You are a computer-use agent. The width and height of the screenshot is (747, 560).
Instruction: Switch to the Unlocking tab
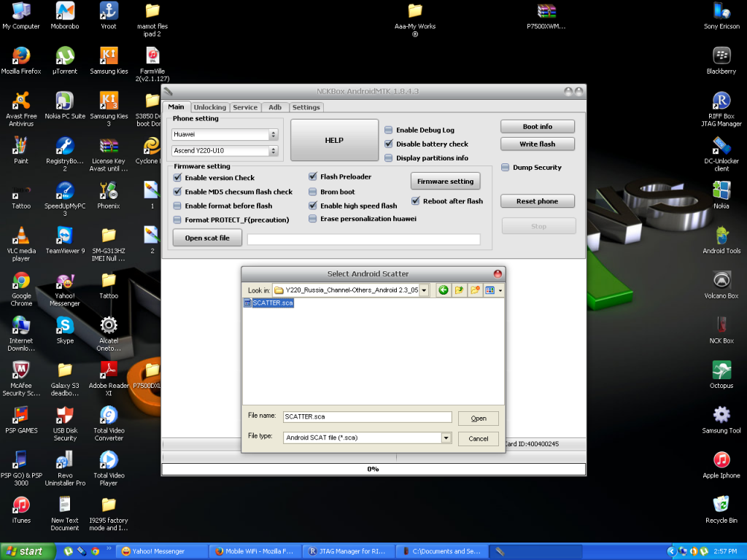click(209, 107)
